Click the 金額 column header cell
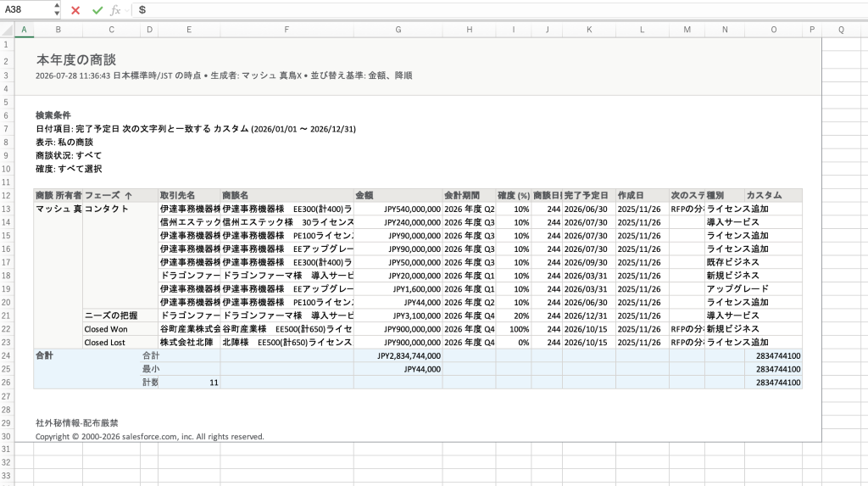The width and height of the screenshot is (868, 486). point(398,196)
